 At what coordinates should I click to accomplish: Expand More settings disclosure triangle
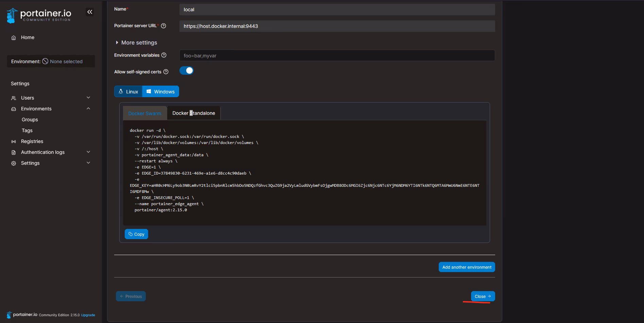117,42
